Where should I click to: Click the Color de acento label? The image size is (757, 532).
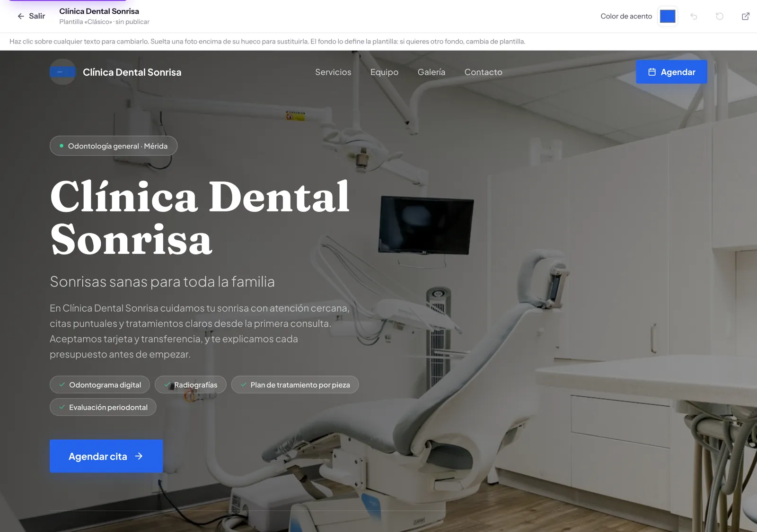pos(626,16)
